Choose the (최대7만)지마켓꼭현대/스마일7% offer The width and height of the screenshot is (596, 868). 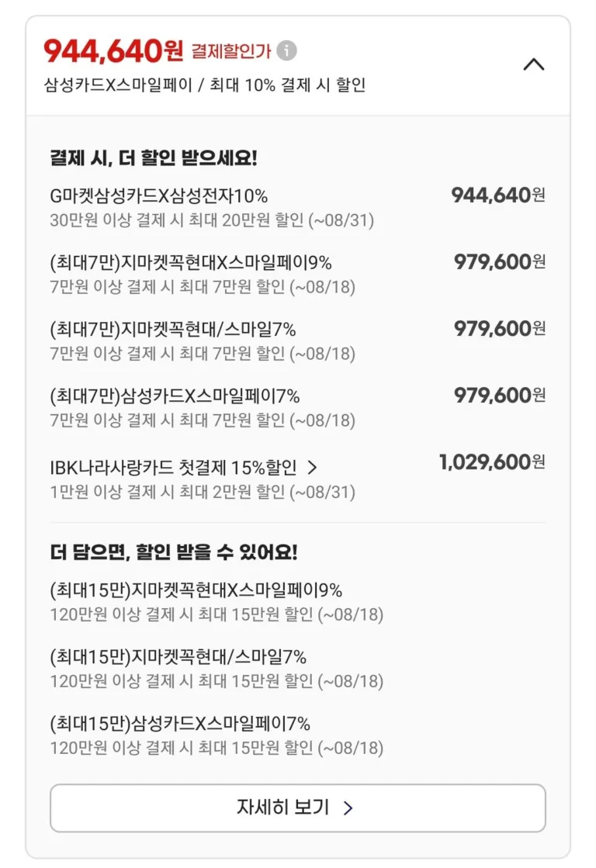pos(297,341)
